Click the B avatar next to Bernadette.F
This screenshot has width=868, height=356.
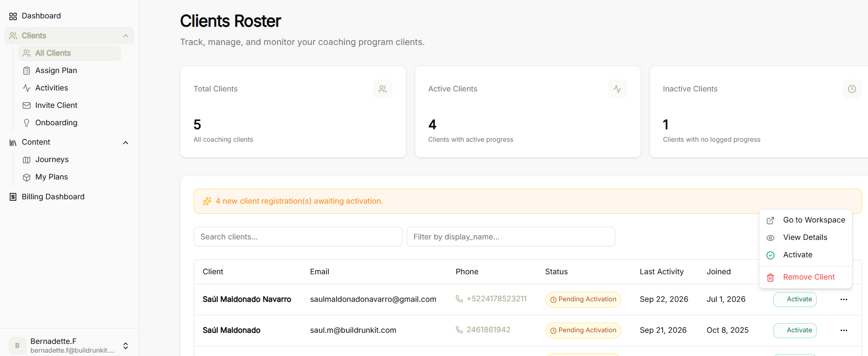point(17,346)
